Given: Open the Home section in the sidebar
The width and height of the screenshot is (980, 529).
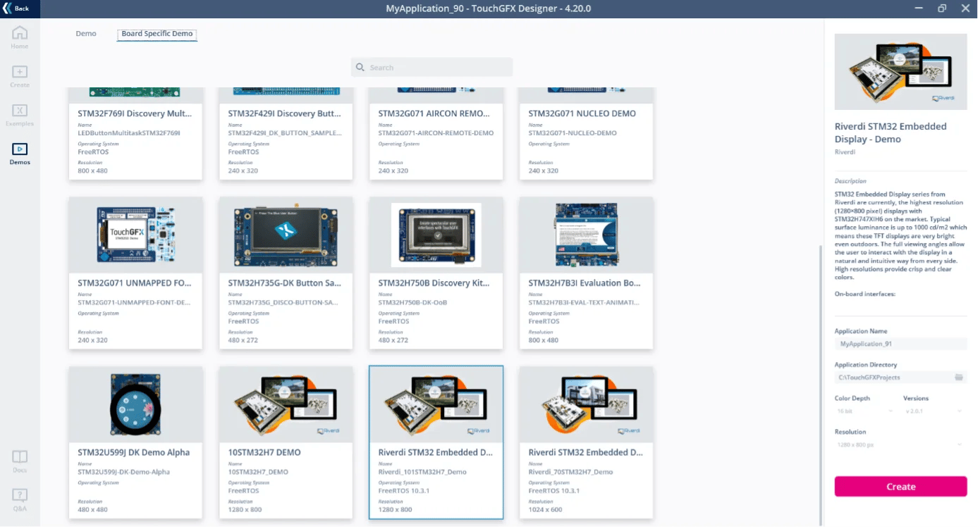Looking at the screenshot, I should [20, 37].
